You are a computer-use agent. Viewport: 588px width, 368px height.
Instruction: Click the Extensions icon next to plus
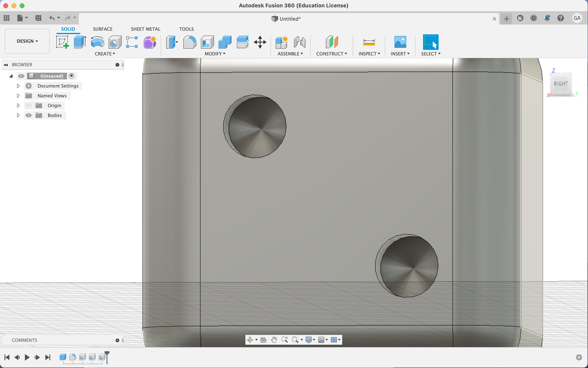520,18
